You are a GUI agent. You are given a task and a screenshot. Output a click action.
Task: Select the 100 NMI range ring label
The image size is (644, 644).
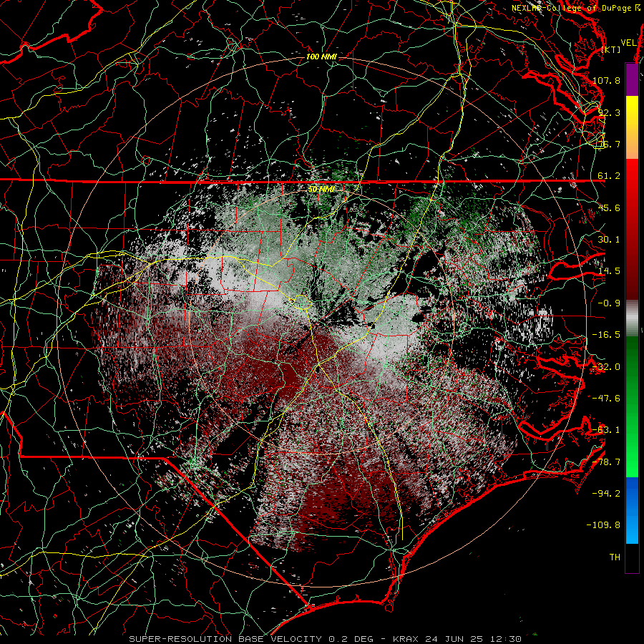[321, 57]
